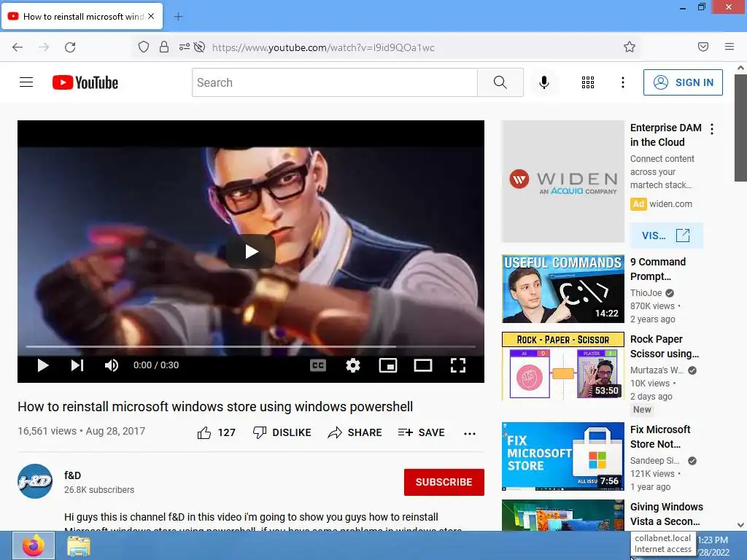
Task: Open the f&D channel name link
Action: pos(72,475)
